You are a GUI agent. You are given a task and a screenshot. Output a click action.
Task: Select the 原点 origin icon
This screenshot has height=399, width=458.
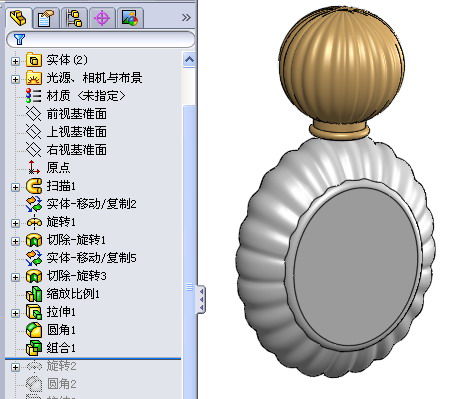34,168
